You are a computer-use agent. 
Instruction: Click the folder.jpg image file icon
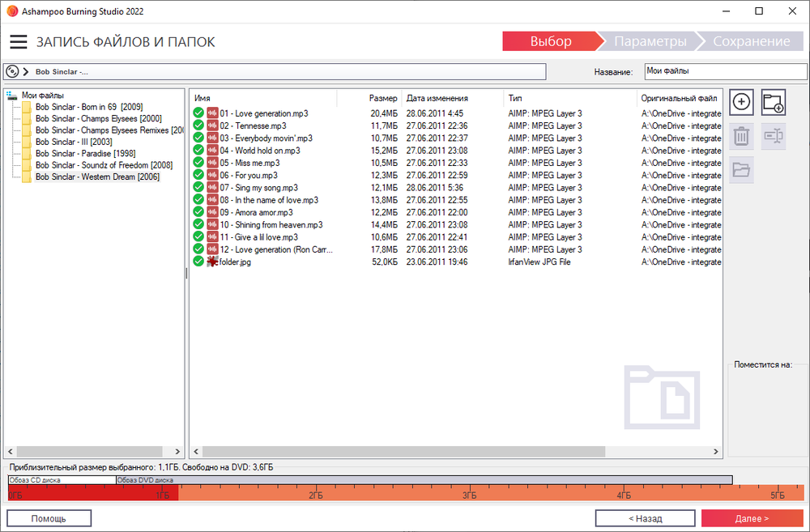211,262
